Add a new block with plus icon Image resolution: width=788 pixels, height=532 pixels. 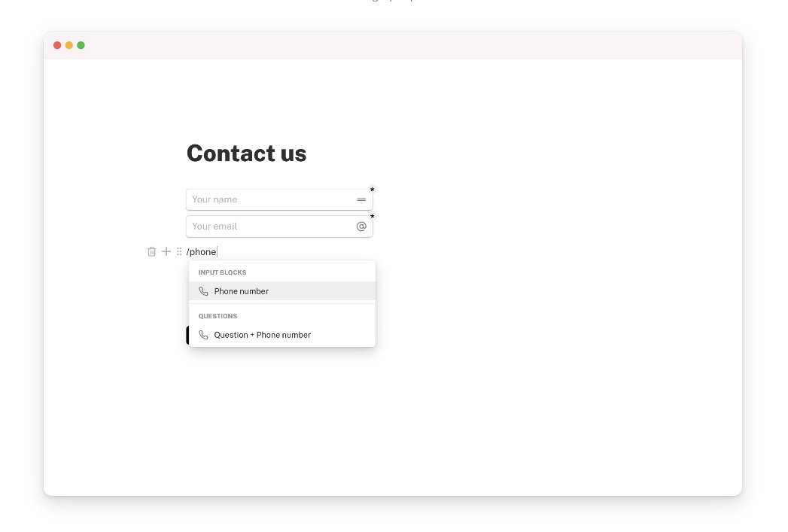(x=166, y=251)
